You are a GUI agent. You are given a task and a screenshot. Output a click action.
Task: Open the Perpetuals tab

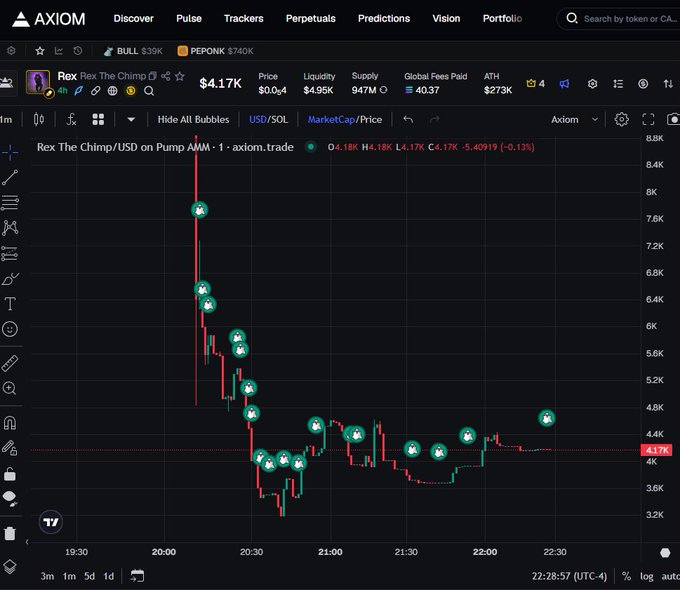coord(311,19)
